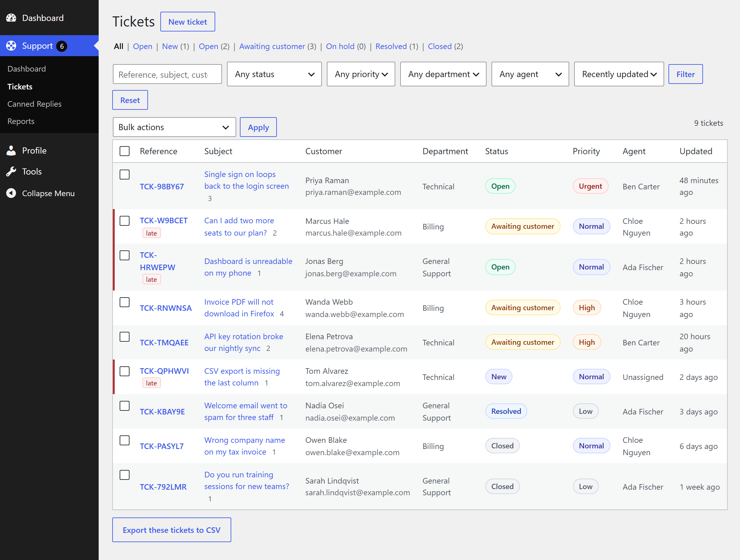740x560 pixels.
Task: Open ticket reference TCK-W9BCET
Action: [x=164, y=220]
